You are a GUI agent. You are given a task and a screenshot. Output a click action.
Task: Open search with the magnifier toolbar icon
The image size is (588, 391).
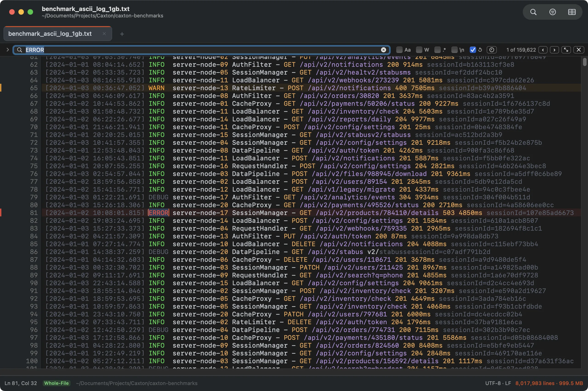(533, 12)
